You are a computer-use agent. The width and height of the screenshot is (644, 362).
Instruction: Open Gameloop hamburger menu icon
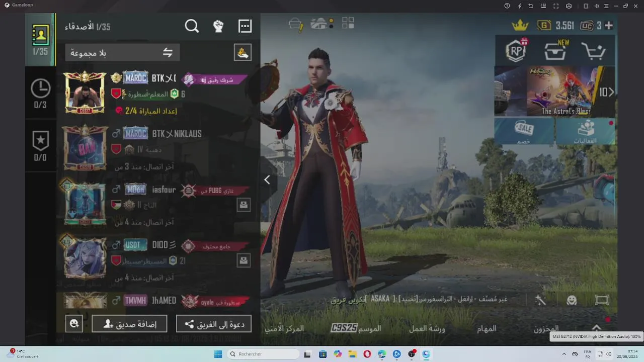click(607, 6)
